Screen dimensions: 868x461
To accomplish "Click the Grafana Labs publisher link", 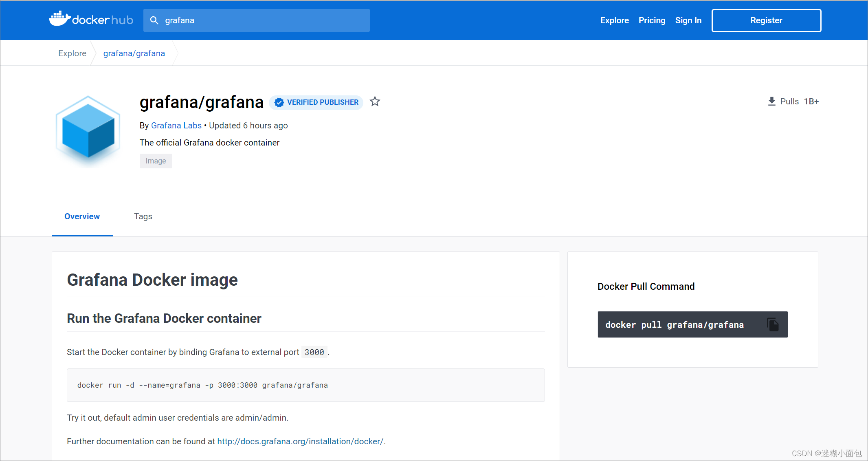I will pos(176,125).
